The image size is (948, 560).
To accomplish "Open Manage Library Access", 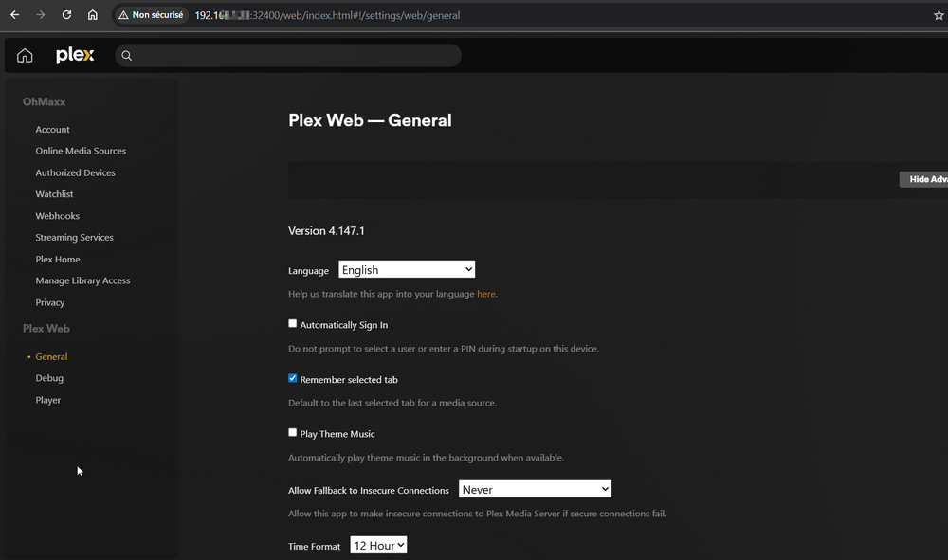I will pos(82,280).
